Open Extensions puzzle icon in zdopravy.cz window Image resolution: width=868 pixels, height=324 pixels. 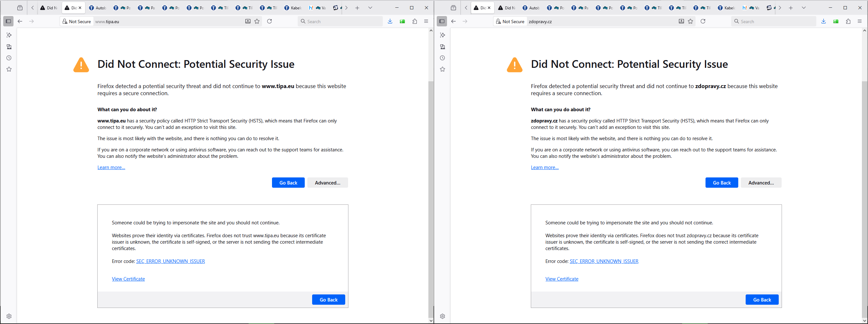848,21
